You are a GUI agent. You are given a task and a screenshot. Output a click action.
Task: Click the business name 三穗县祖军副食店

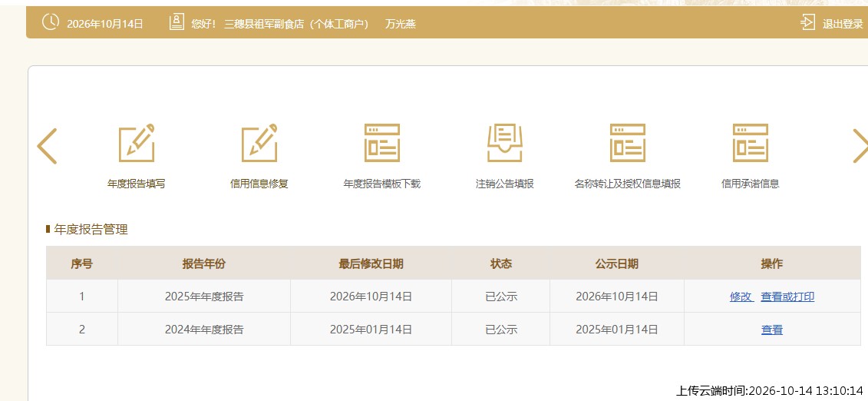click(265, 24)
